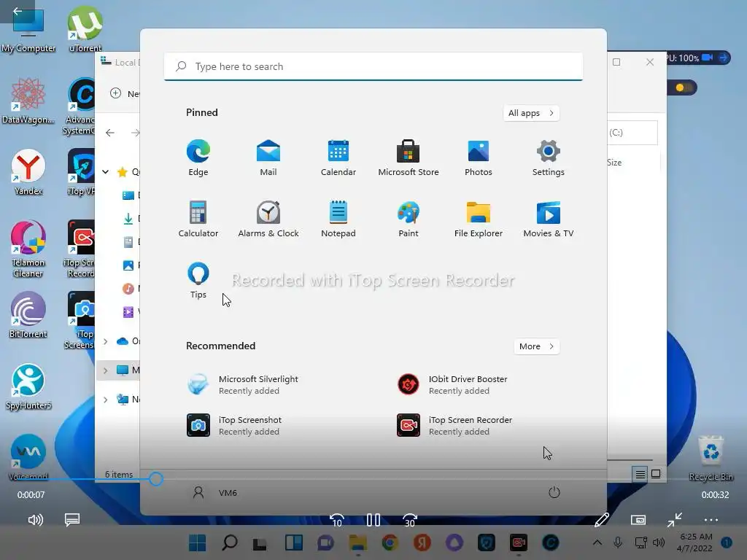Open the Tips app
The image size is (747, 560).
click(x=198, y=280)
